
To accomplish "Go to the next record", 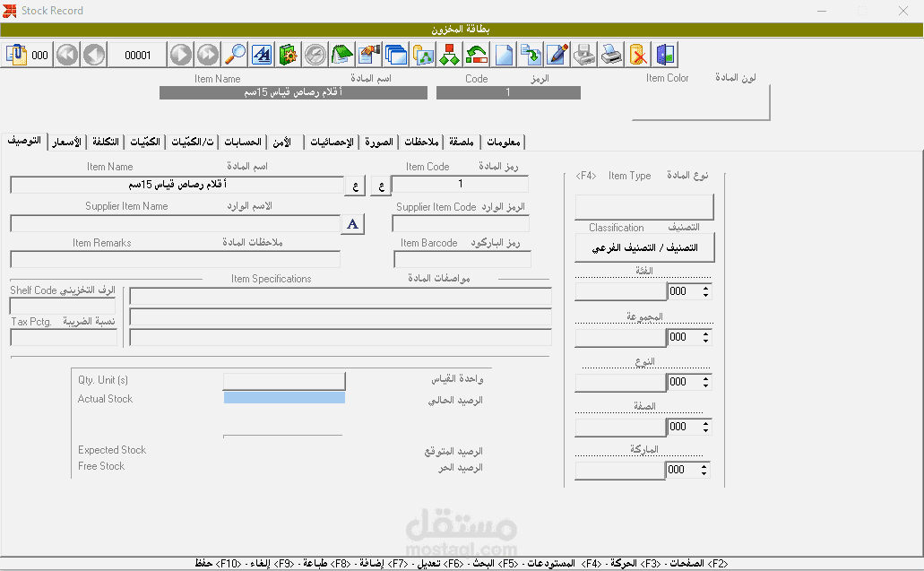I will (x=181, y=55).
